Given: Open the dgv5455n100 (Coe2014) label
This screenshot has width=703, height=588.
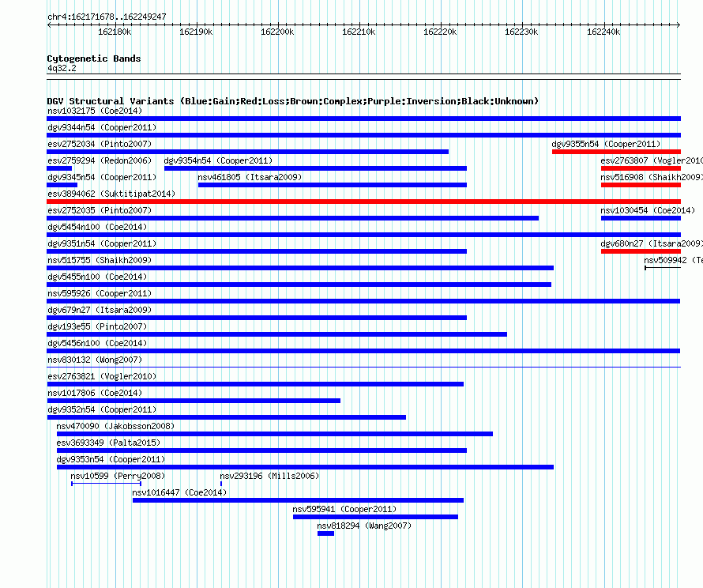Looking at the screenshot, I should 97,277.
